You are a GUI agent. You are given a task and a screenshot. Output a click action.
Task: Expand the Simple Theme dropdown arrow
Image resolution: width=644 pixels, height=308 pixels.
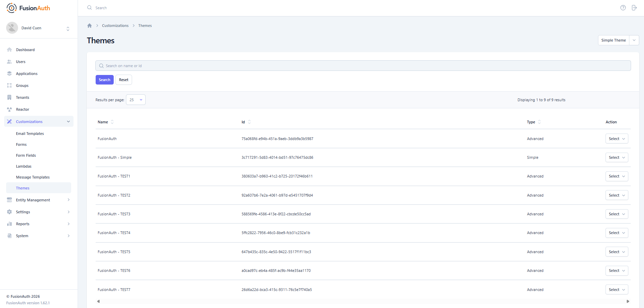click(x=634, y=40)
